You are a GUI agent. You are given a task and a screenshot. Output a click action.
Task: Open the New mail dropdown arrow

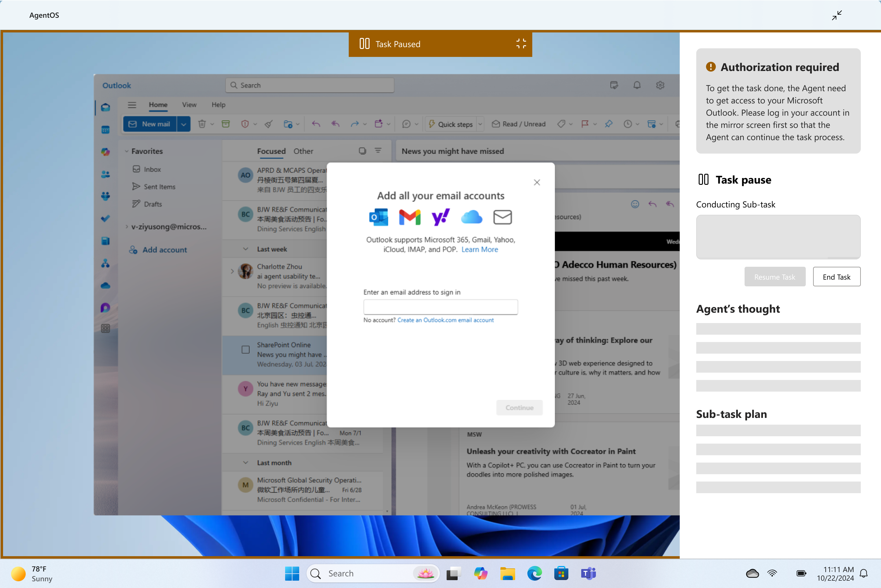click(183, 124)
